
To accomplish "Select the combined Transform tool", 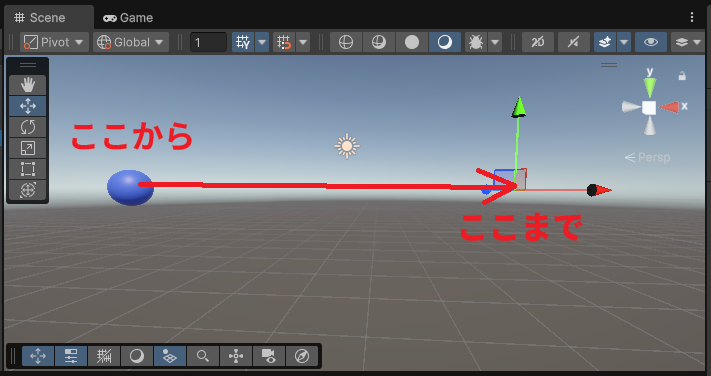I will [x=28, y=190].
